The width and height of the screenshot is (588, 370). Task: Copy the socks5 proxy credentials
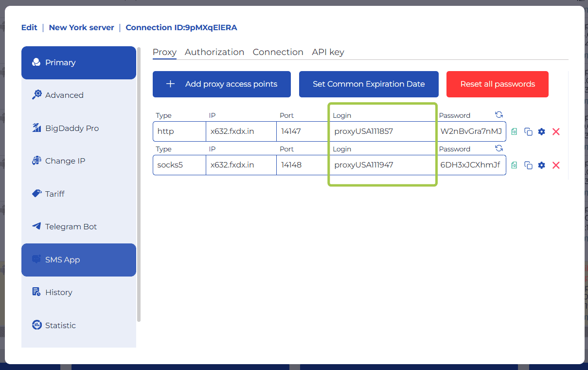click(528, 166)
